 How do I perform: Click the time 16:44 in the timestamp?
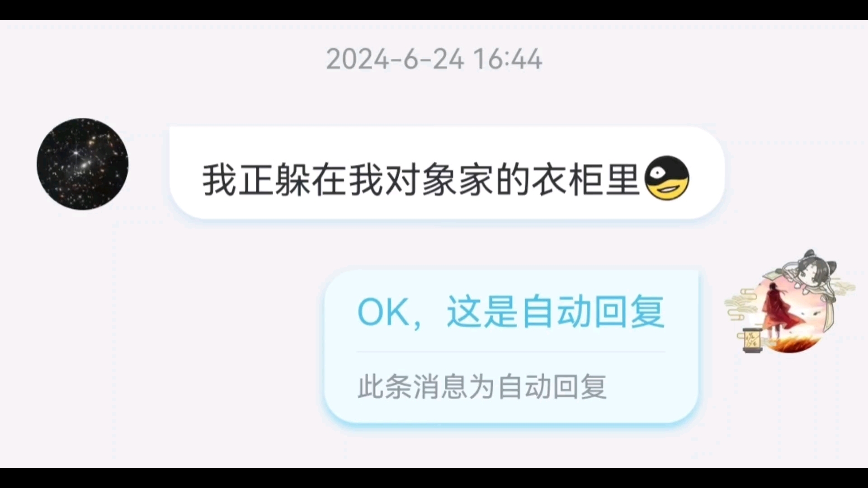507,59
